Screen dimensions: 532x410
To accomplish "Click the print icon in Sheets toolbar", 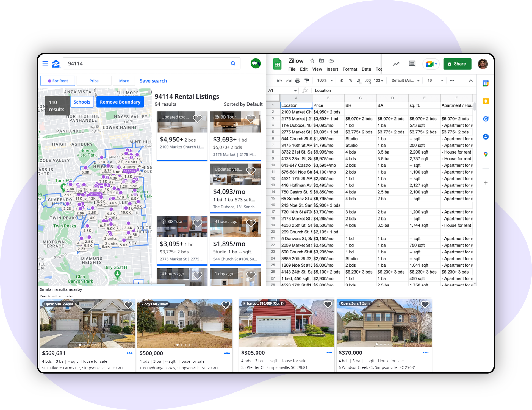I will click(x=298, y=80).
